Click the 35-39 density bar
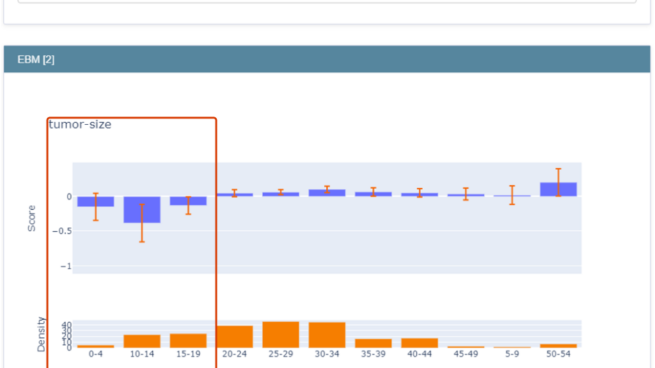Screen dimensions: 655x368 pos(373,343)
